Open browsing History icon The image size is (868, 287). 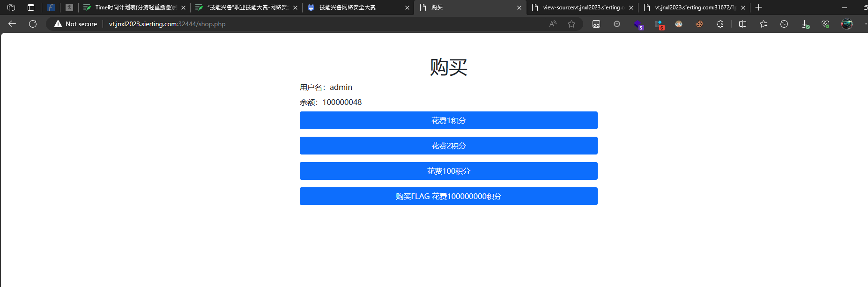(784, 24)
